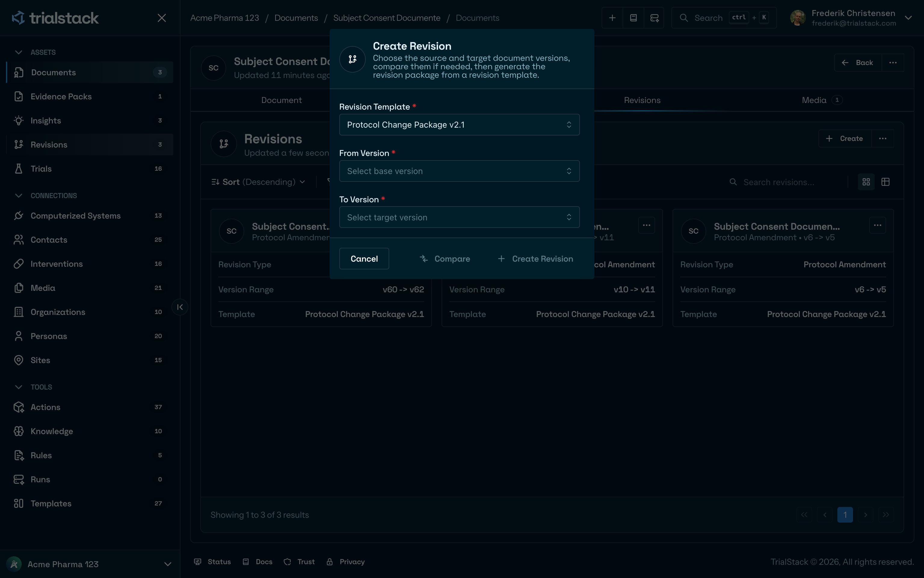Open Trials in the sidebar
The image size is (924, 578).
90,169
